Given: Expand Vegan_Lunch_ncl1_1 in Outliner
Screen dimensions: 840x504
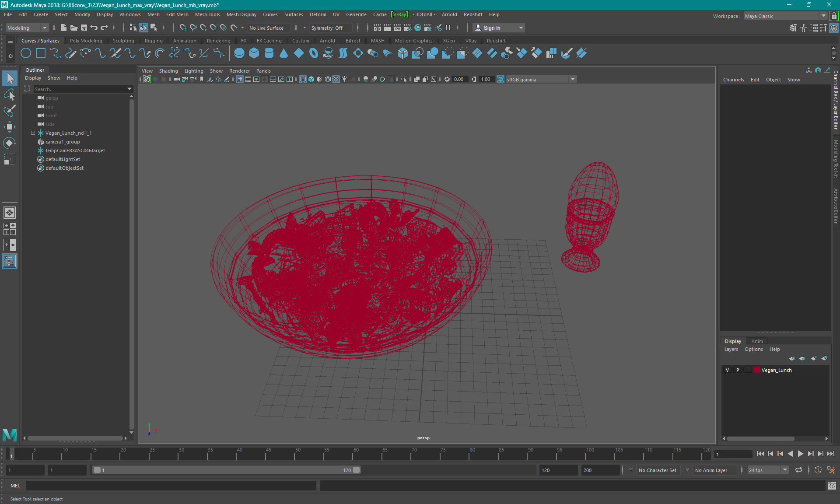Looking at the screenshot, I should [32, 133].
